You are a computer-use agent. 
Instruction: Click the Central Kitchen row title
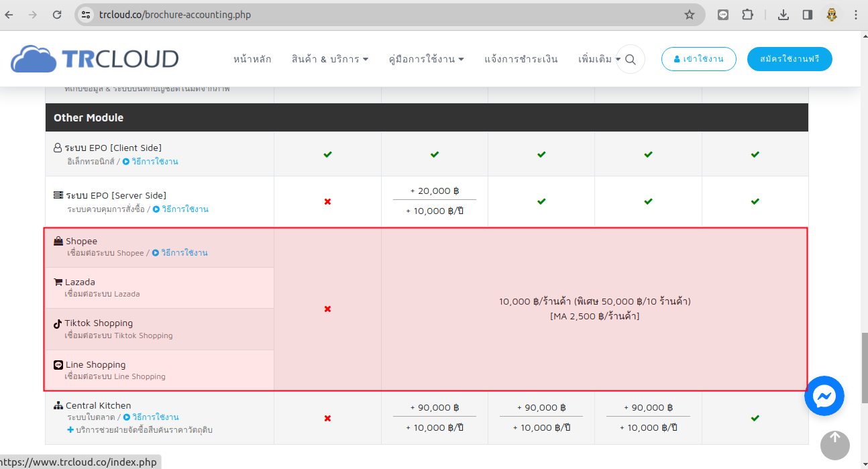pyautogui.click(x=98, y=405)
